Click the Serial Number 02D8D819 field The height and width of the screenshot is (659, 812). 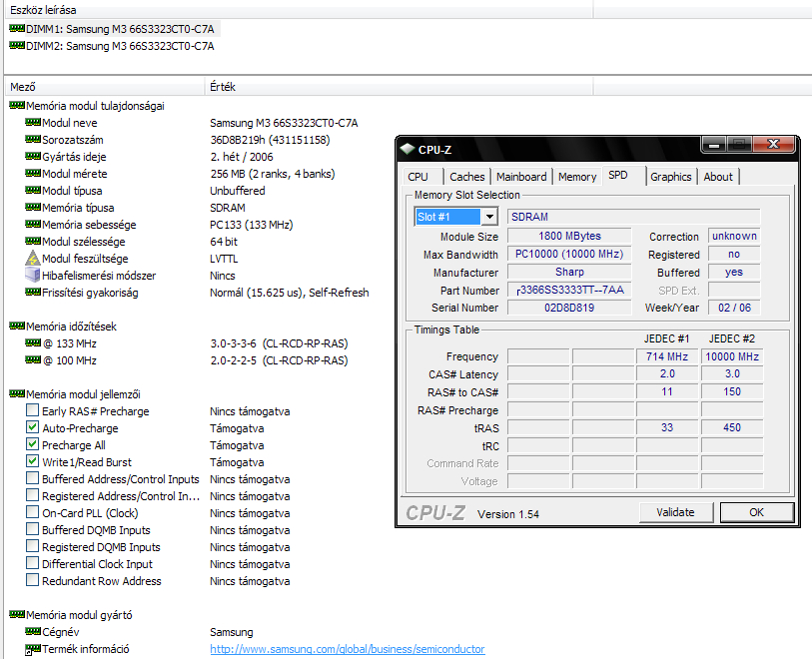[x=569, y=308]
